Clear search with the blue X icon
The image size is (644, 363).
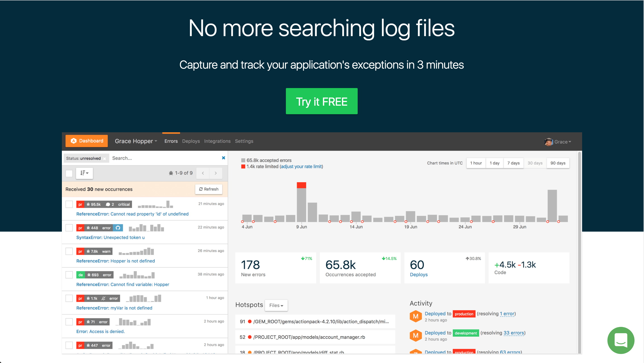pos(224,158)
